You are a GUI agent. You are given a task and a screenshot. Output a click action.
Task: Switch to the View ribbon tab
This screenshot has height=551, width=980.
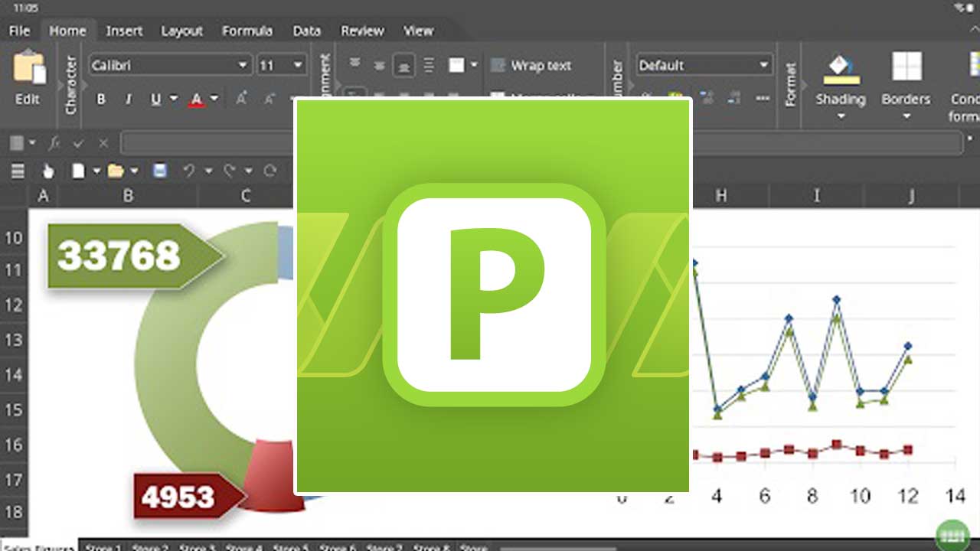click(418, 31)
